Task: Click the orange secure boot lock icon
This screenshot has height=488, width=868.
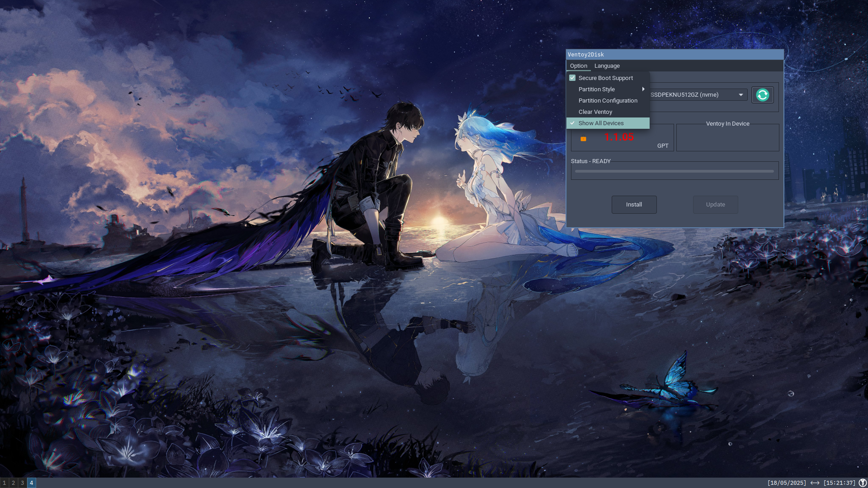Action: point(583,139)
